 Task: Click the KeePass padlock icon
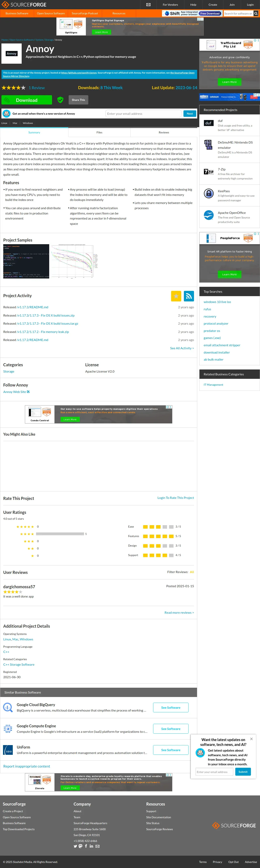coord(209,193)
